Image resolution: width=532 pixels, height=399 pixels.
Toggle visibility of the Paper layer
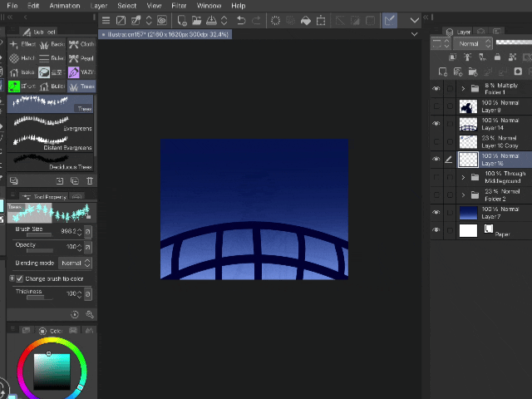pos(436,230)
